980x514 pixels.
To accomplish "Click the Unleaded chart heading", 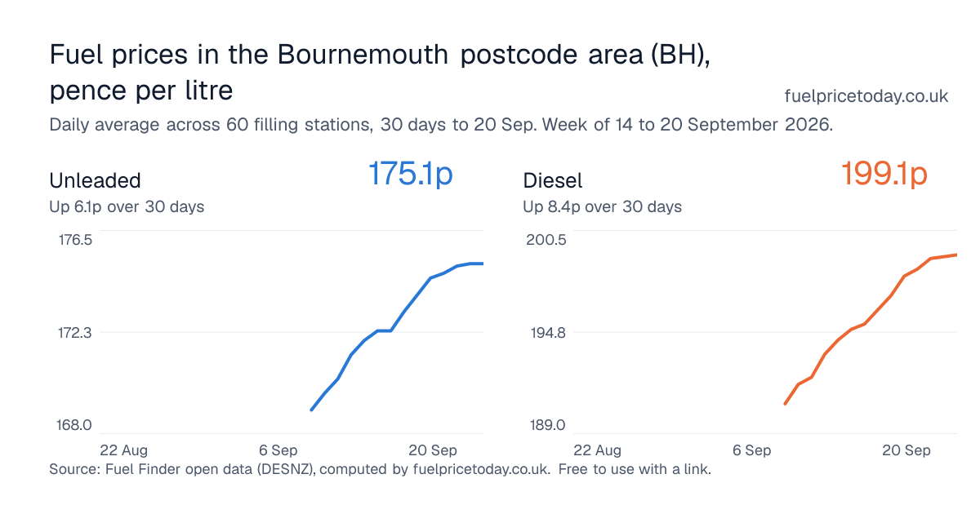I will pyautogui.click(x=95, y=180).
